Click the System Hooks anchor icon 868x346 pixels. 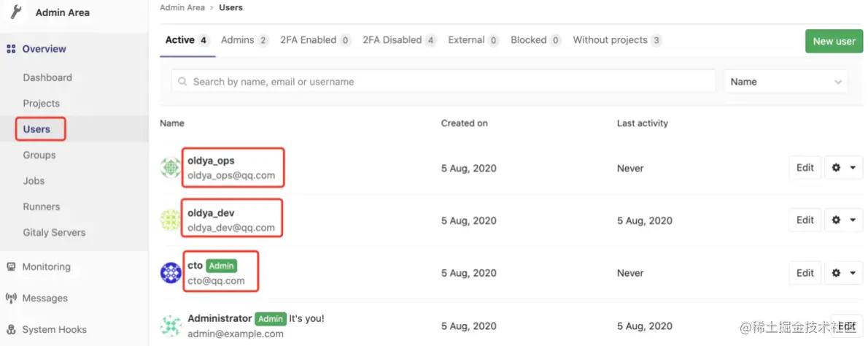(11, 329)
